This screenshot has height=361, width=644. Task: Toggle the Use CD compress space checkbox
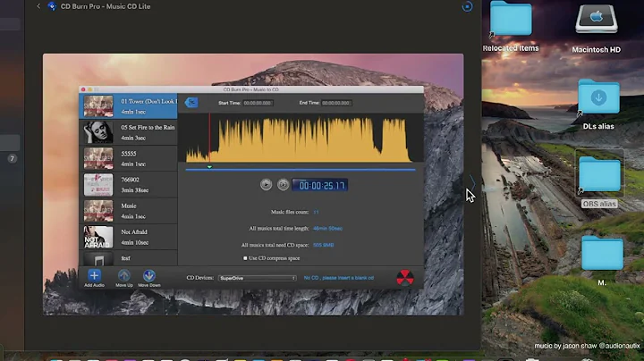coord(245,258)
